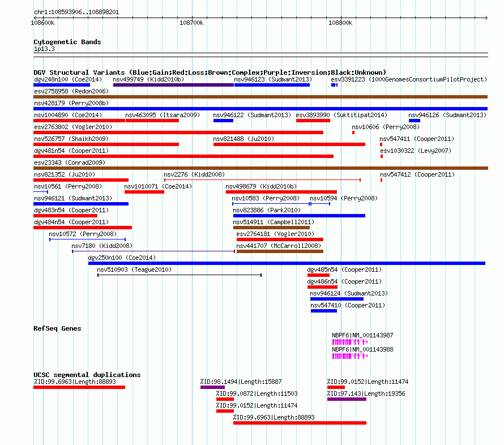Click the NBPF6|NM_001143987 gene label
The width and height of the screenshot is (504, 445).
click(362, 335)
